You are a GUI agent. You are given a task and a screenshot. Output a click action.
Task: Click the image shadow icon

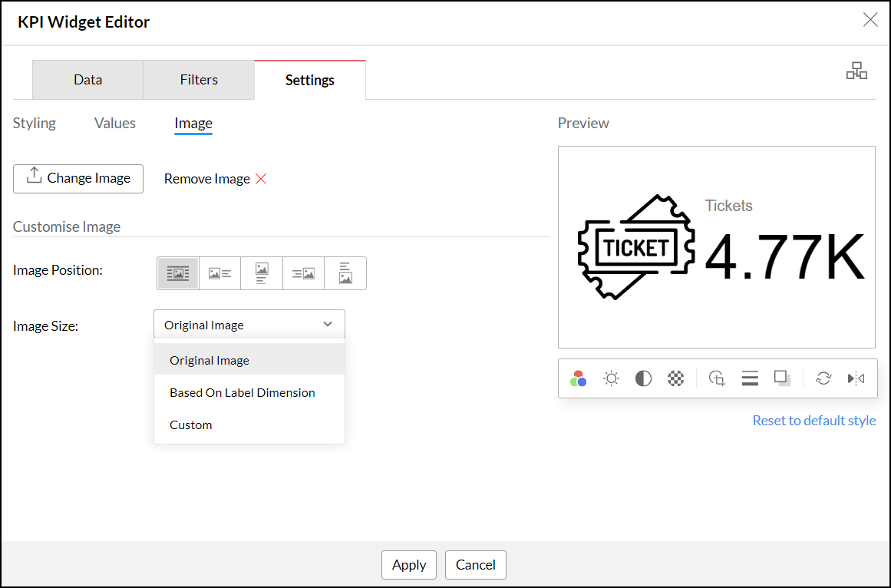pyautogui.click(x=782, y=378)
